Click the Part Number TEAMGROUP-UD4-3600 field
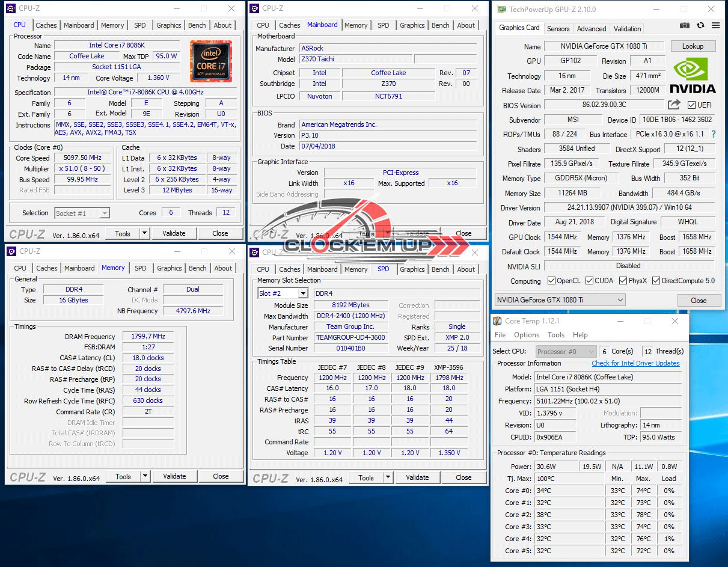This screenshot has width=728, height=567. coord(350,338)
